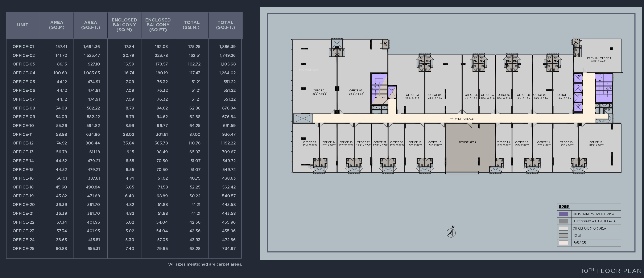Click the north compass arrow icon
The height and width of the screenshot is (278, 644).
tap(451, 233)
